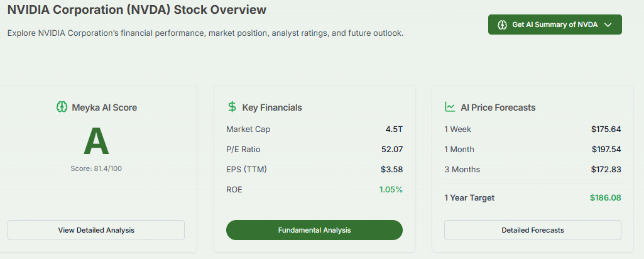Screen dimensions: 644x259
Task: Click the brain icon beside Meyka AI Score
Action: pos(61,107)
